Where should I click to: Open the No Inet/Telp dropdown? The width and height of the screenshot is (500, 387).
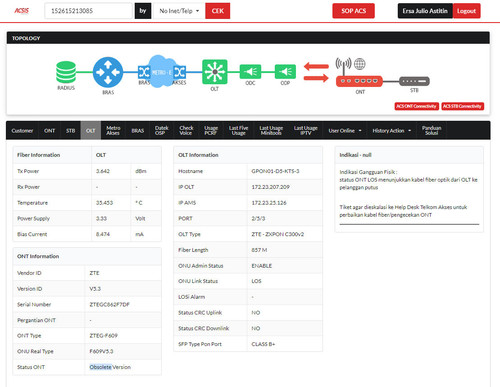[179, 11]
